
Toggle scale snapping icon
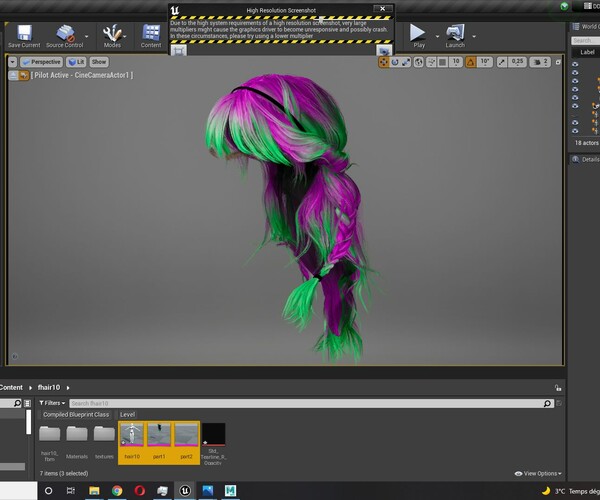502,62
